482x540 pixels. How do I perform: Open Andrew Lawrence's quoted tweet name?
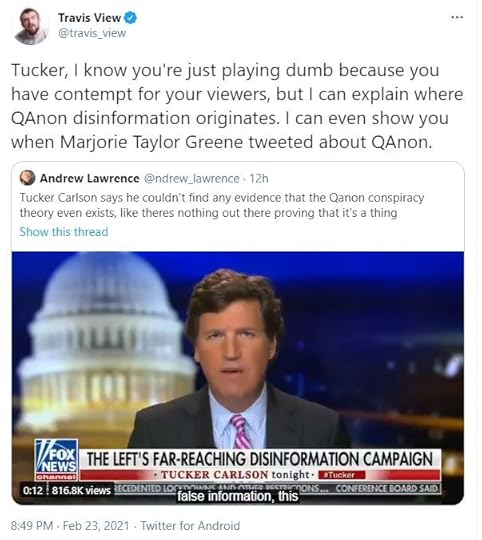tap(90, 178)
